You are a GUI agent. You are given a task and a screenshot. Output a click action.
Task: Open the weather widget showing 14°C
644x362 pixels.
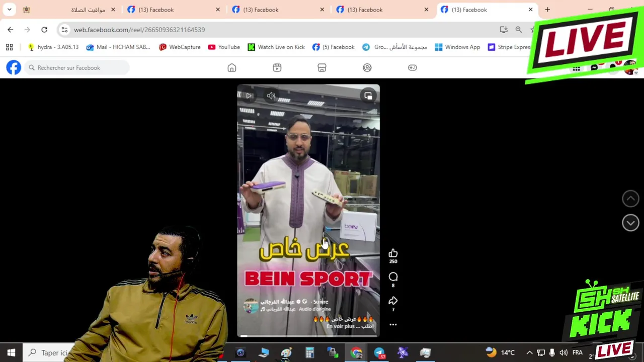[x=500, y=353]
